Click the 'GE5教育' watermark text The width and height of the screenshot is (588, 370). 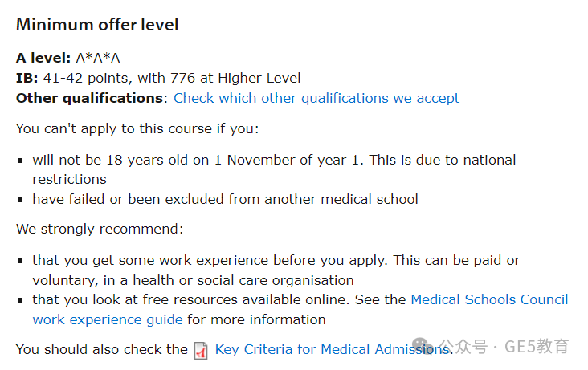[537, 346]
